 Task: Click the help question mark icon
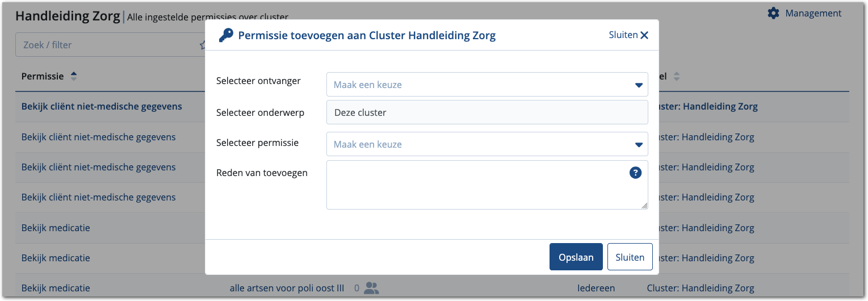tap(636, 173)
